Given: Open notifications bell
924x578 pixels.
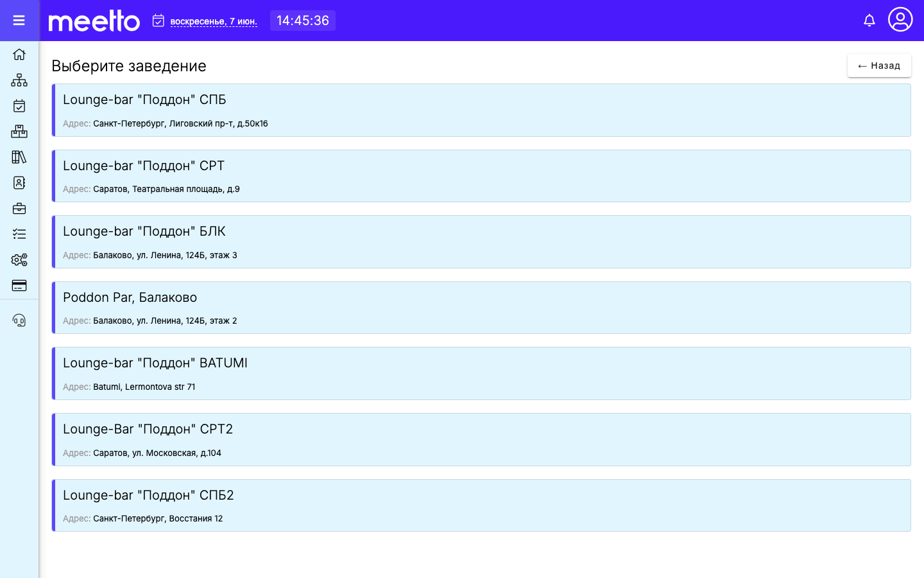Looking at the screenshot, I should pyautogui.click(x=869, y=21).
